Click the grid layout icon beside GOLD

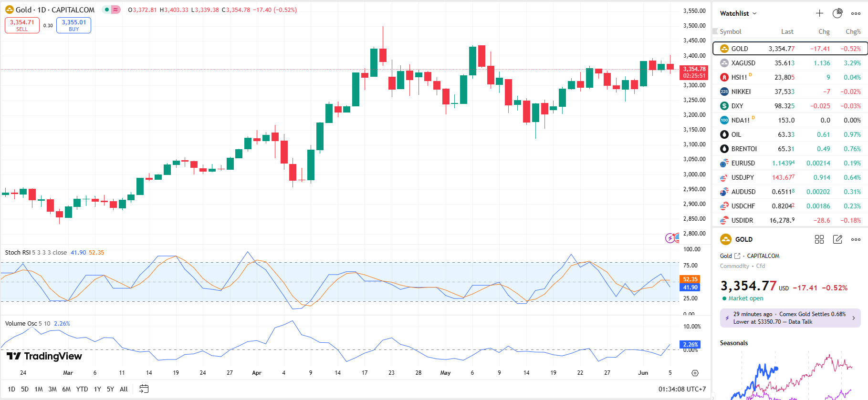(x=819, y=239)
